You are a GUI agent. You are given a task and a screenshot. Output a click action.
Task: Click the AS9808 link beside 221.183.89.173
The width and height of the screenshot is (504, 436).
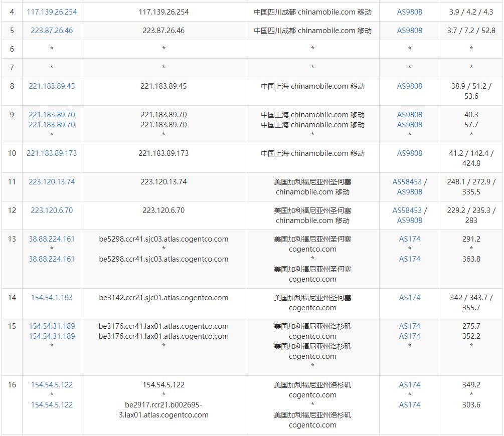coord(409,153)
